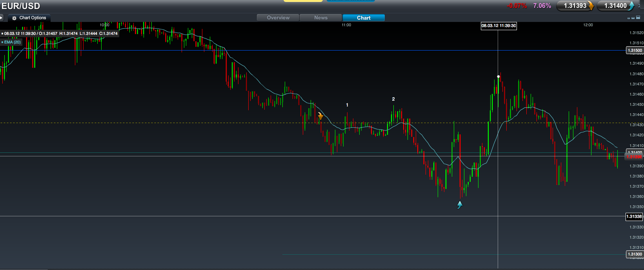This screenshot has width=644, height=270.
Task: Click the sell price button 1.31393
Action: 575,6
